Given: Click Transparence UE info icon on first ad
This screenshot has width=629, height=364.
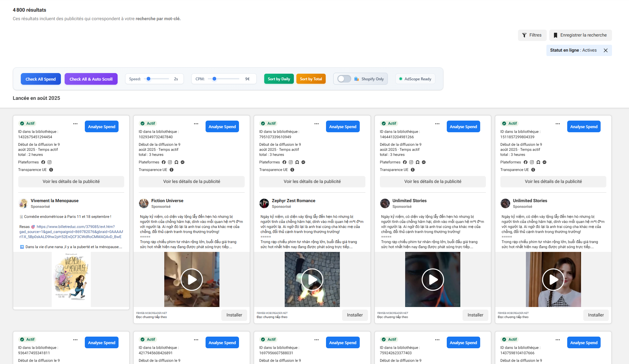Looking at the screenshot, I should coord(51,170).
